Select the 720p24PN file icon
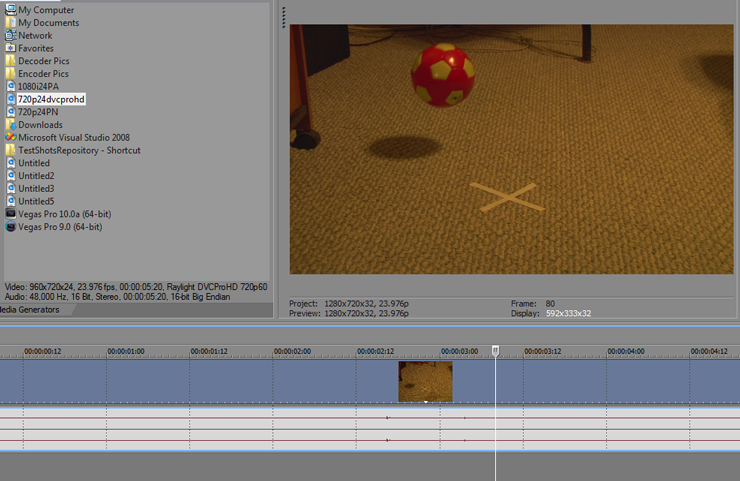The width and height of the screenshot is (740, 481). pyautogui.click(x=11, y=111)
